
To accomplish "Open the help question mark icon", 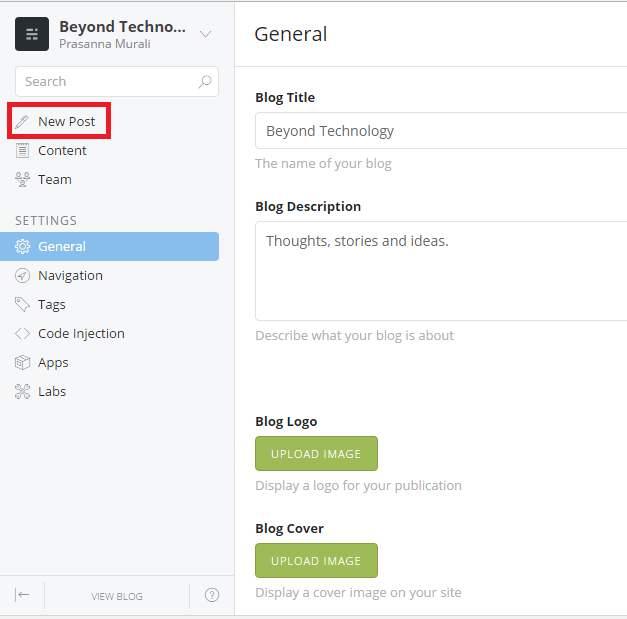I will point(212,595).
